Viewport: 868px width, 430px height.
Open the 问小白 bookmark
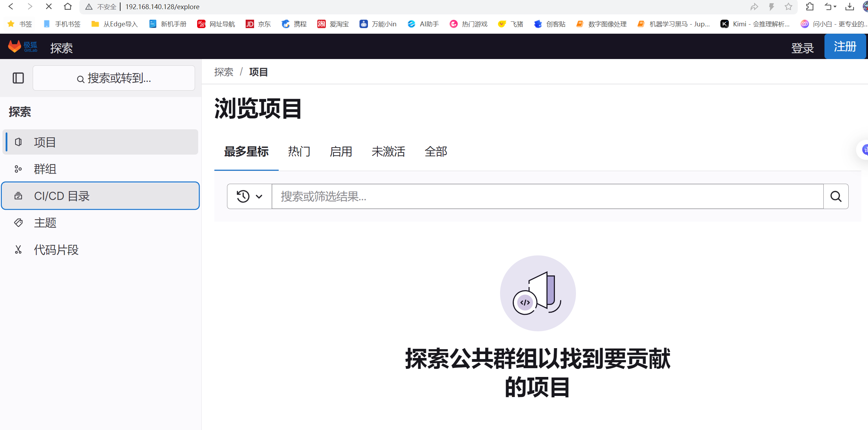[834, 24]
